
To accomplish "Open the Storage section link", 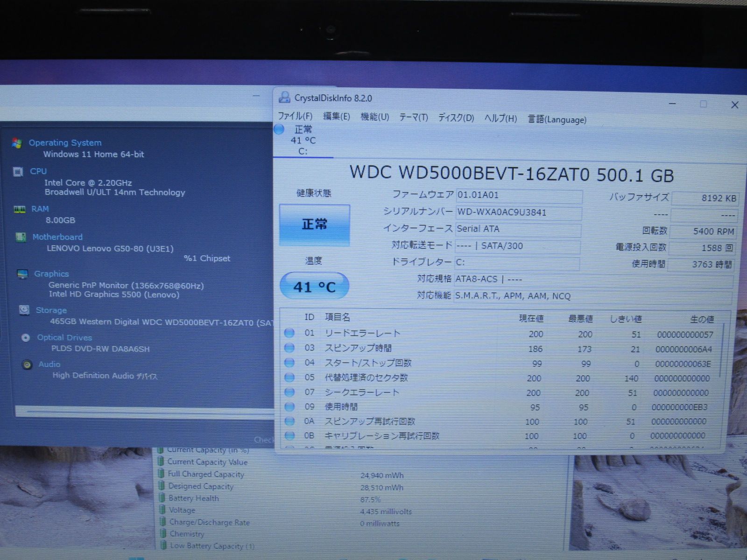I will (51, 310).
